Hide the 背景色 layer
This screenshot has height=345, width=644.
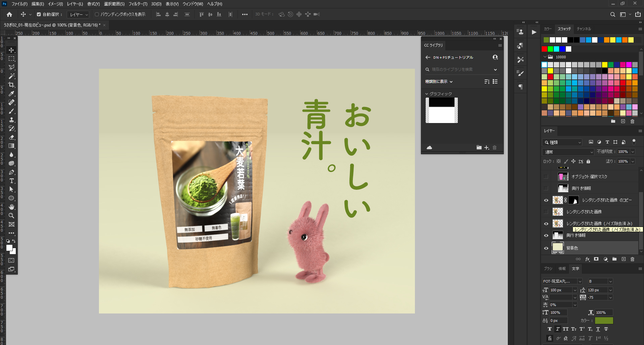[546, 248]
